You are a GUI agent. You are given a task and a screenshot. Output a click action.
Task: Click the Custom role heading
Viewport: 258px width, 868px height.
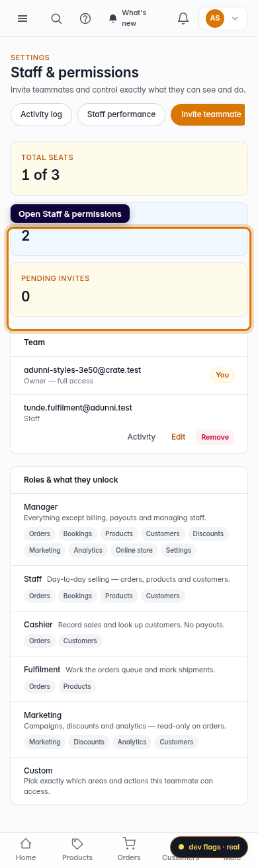[38, 771]
